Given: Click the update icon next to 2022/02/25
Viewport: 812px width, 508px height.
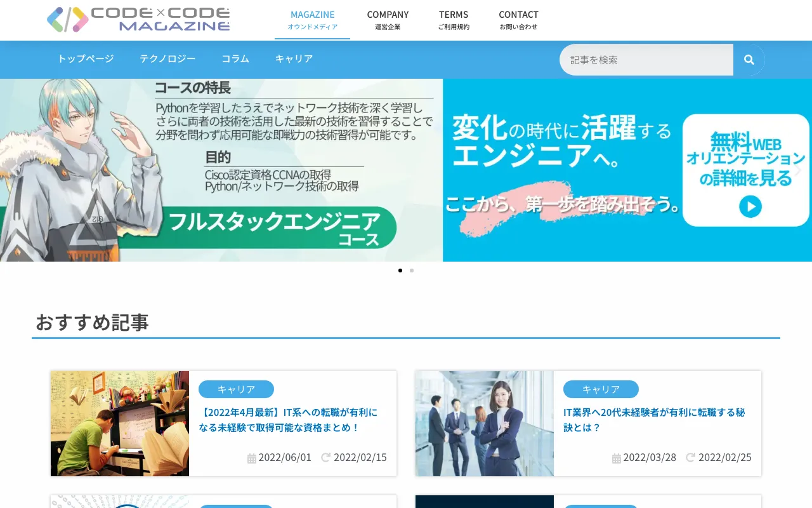Looking at the screenshot, I should 690,457.
